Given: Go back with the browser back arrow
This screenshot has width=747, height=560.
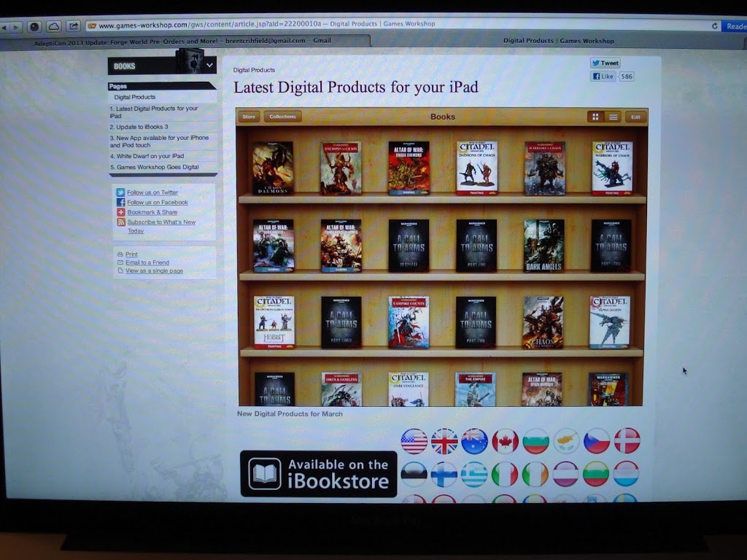Looking at the screenshot, I should (x=4, y=27).
